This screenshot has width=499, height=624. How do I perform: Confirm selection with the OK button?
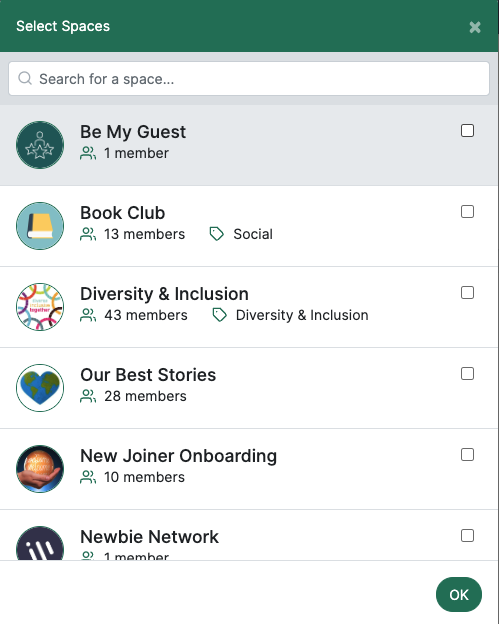pos(459,595)
